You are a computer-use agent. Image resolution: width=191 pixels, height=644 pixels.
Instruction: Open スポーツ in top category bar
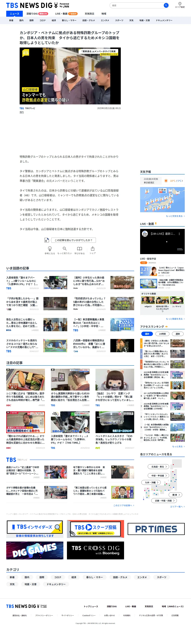(x=119, y=20)
